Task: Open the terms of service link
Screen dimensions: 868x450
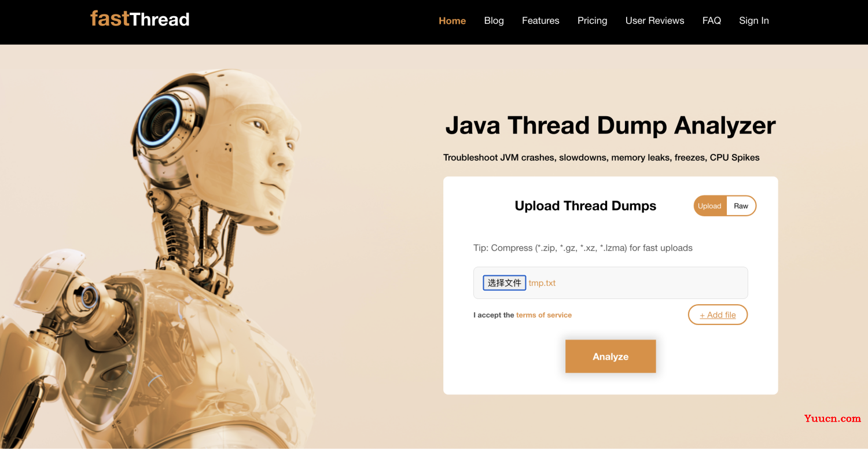Action: 543,315
